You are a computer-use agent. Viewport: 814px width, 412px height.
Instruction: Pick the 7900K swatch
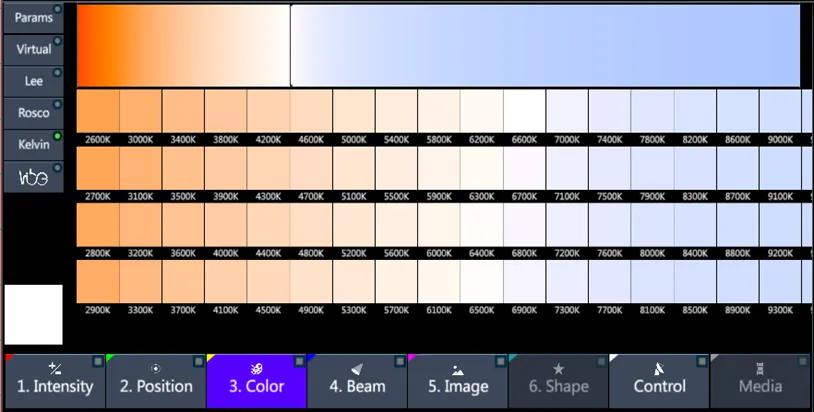[x=652, y=168]
